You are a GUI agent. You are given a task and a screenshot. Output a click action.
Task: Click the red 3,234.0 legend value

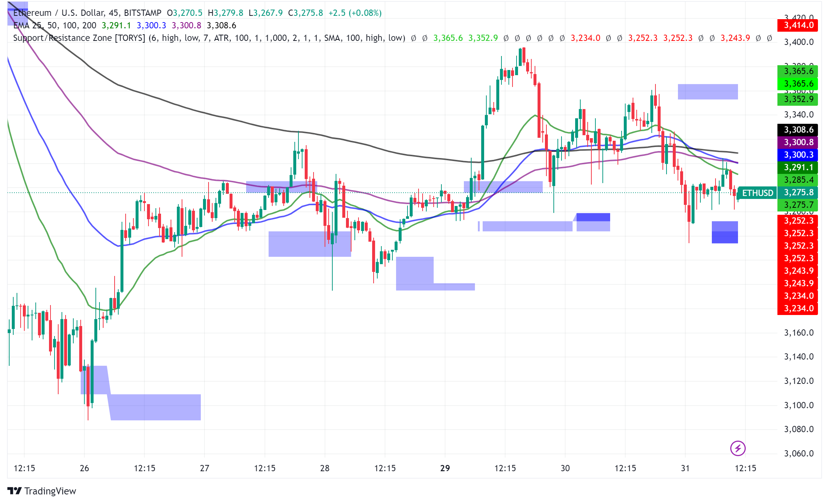click(x=585, y=38)
